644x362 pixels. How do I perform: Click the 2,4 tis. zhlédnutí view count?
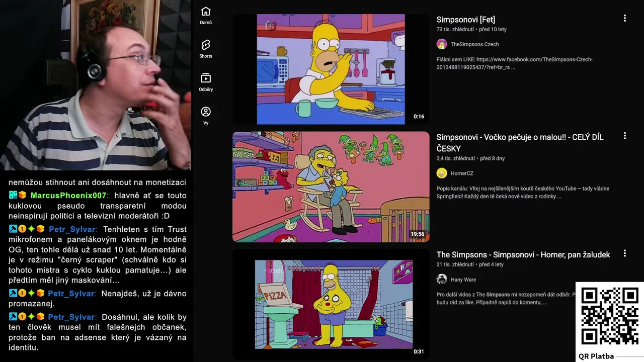(456, 158)
